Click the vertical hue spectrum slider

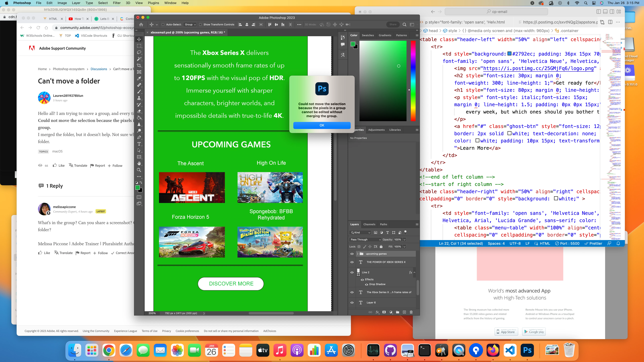coord(413,81)
